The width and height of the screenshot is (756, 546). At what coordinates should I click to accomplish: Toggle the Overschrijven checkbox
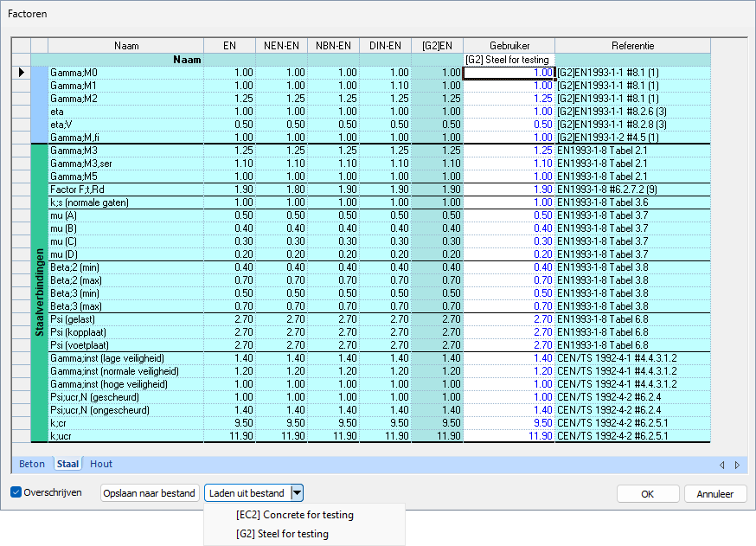[x=16, y=492]
